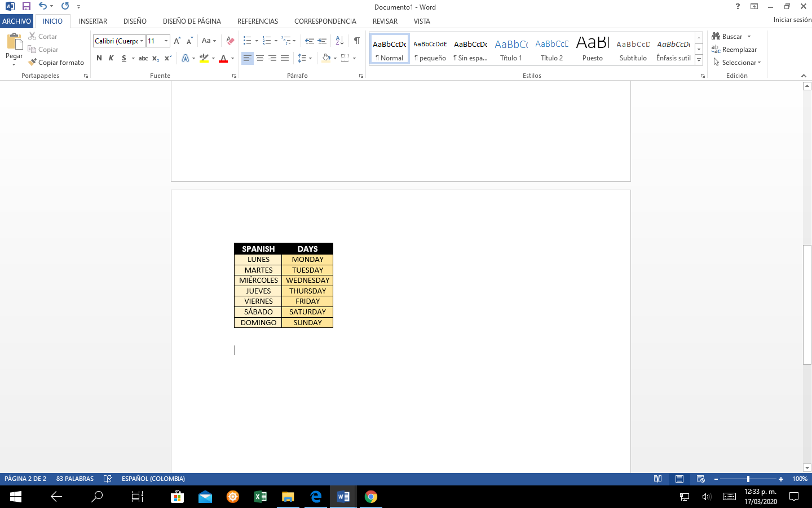Undo the last action
Screen dimensions: 812x508
click(x=43, y=6)
